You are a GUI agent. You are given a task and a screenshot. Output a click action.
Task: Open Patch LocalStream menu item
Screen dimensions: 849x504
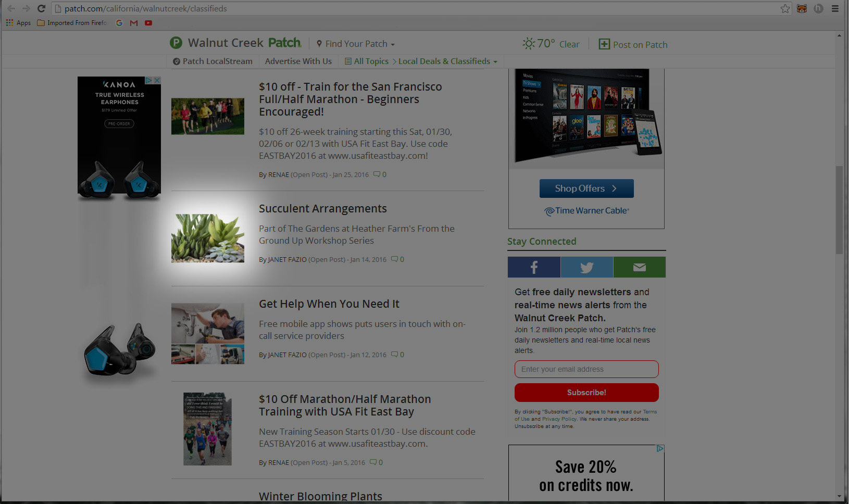pyautogui.click(x=213, y=61)
